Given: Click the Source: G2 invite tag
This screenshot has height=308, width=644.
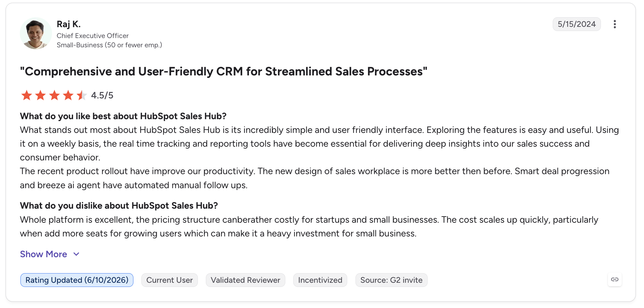Looking at the screenshot, I should coord(391,280).
